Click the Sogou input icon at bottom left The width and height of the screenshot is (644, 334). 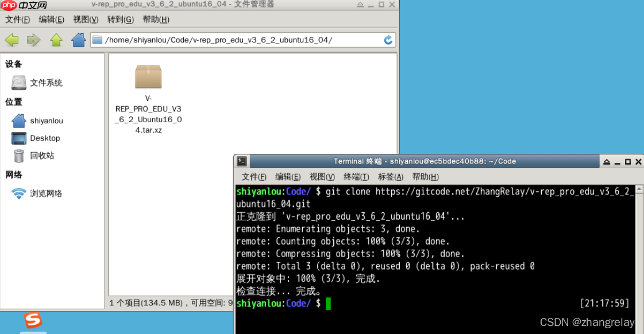[x=33, y=320]
